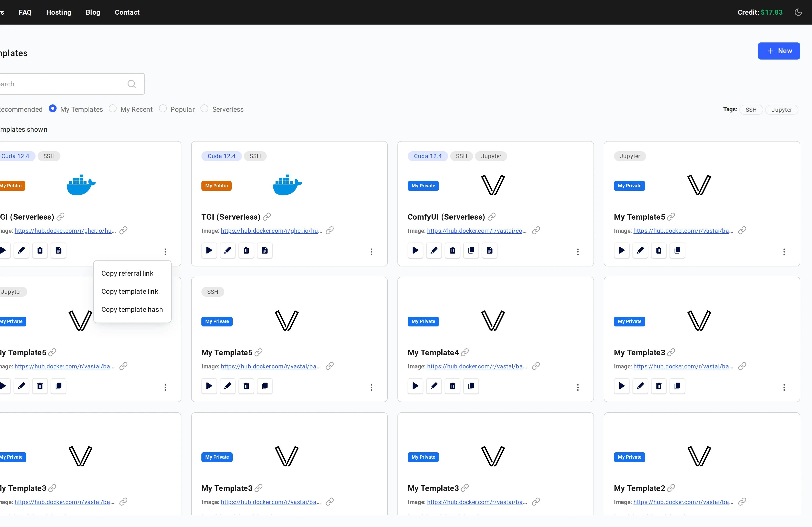The image size is (812, 527).
Task: Click the ComfyUI (Serverless) card title
Action: pos(446,217)
